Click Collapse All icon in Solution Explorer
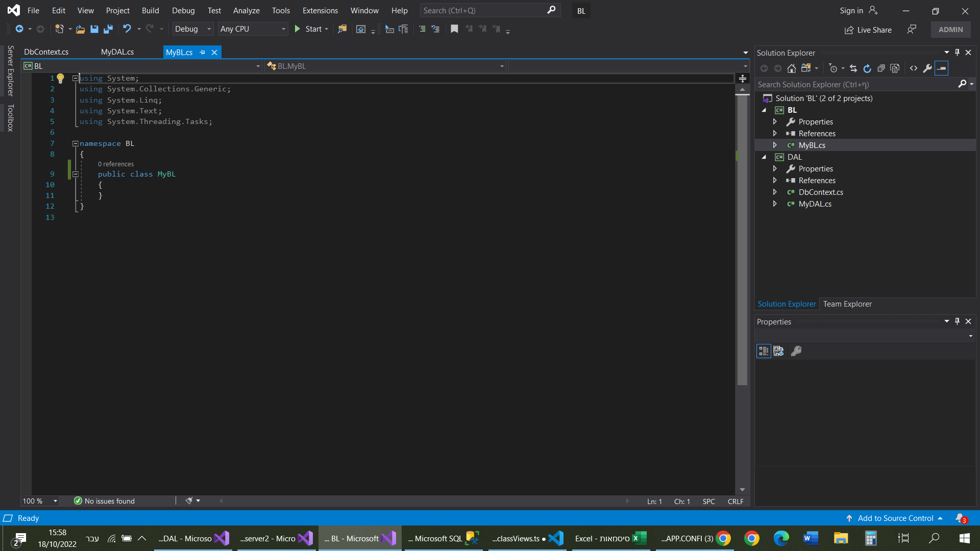The width and height of the screenshot is (980, 551). 881,68
